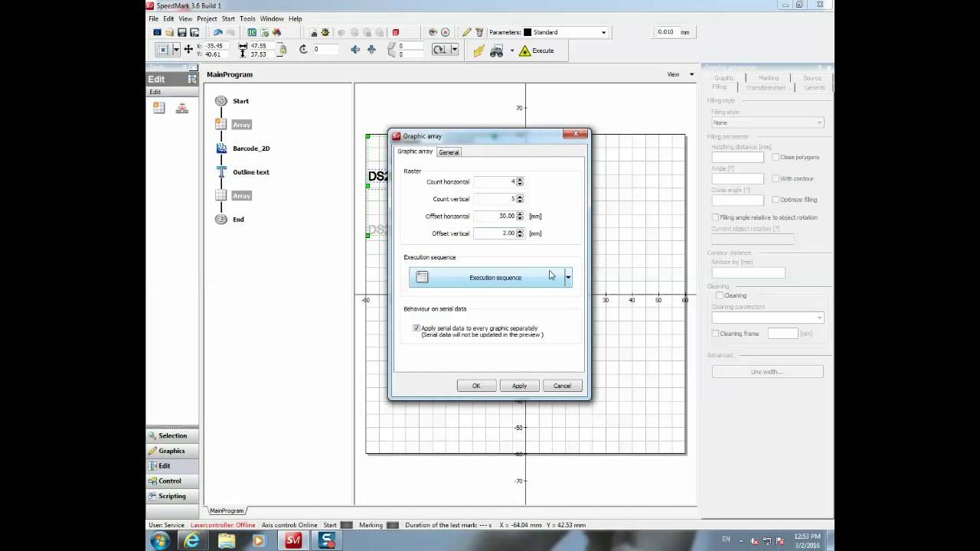Open the Windows Start menu
The height and width of the screenshot is (551, 980).
161,540
